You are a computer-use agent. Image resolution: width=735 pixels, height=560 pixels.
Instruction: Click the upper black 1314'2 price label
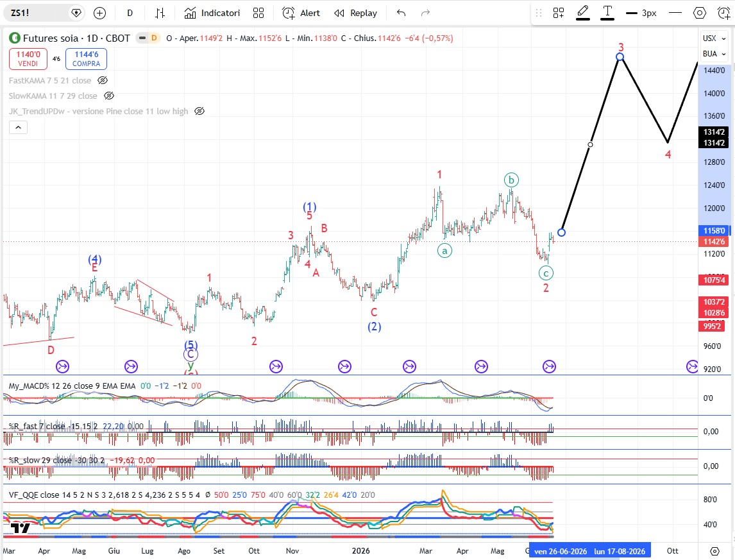coord(714,132)
